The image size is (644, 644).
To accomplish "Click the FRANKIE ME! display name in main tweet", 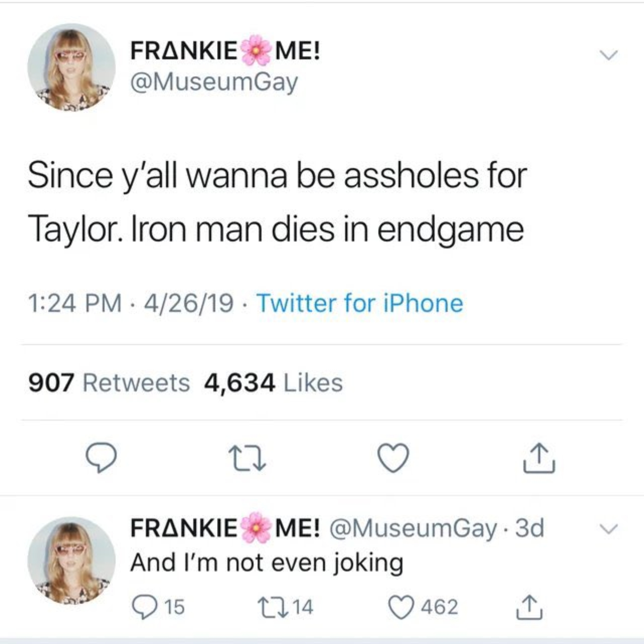I will pos(225,52).
